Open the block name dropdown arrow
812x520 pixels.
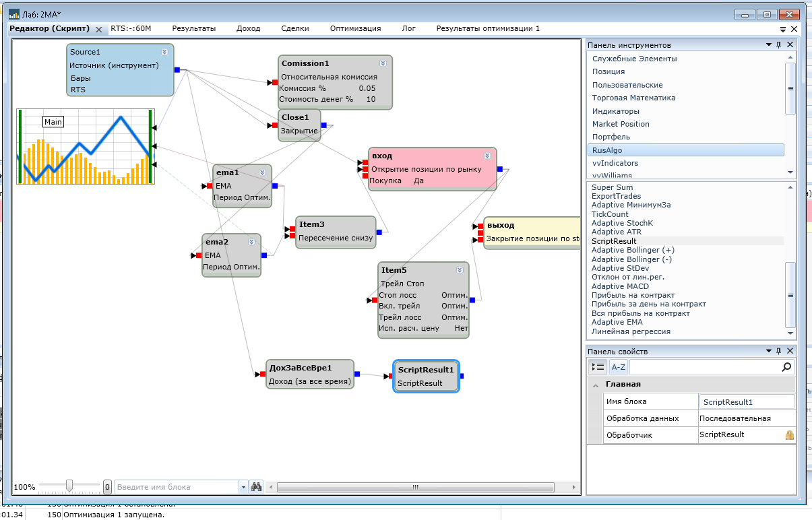coord(243,487)
